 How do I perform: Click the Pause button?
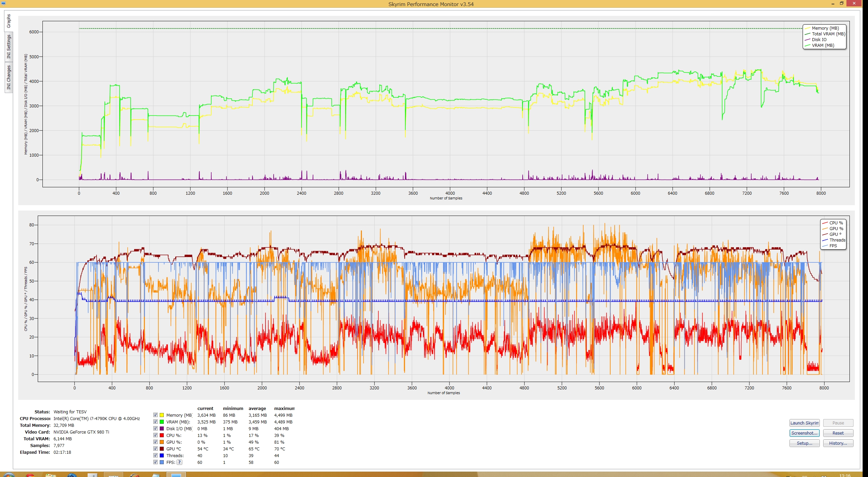pos(838,423)
